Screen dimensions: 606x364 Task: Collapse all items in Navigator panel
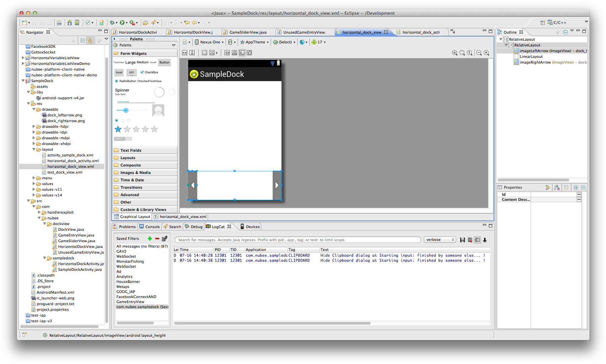coord(83,40)
